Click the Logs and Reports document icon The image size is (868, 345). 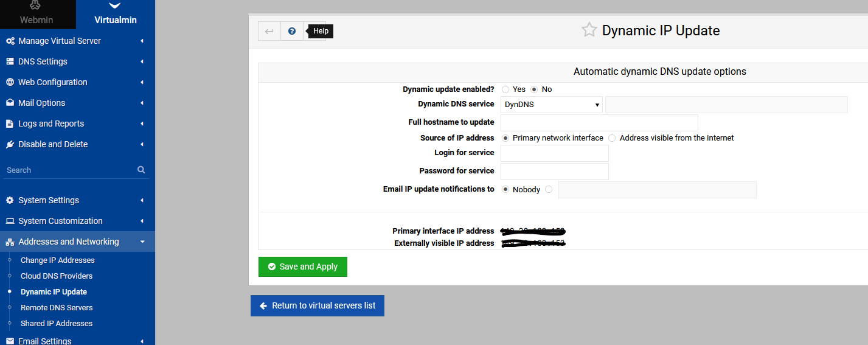10,124
